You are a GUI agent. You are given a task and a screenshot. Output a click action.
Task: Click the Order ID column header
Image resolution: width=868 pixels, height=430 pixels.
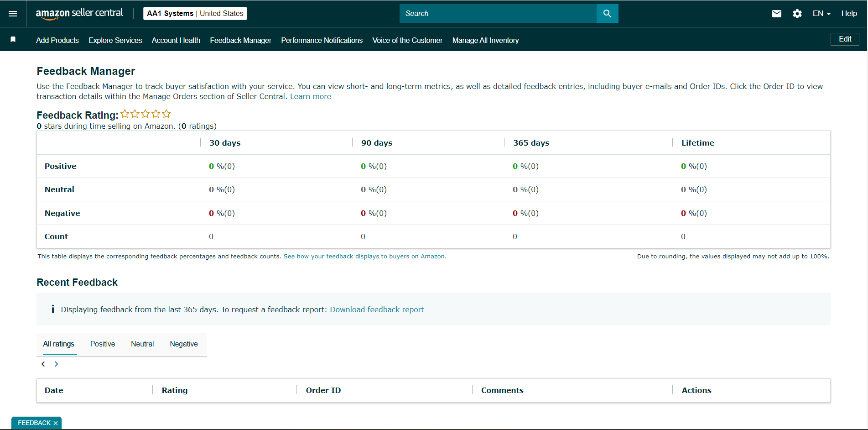pyautogui.click(x=323, y=390)
